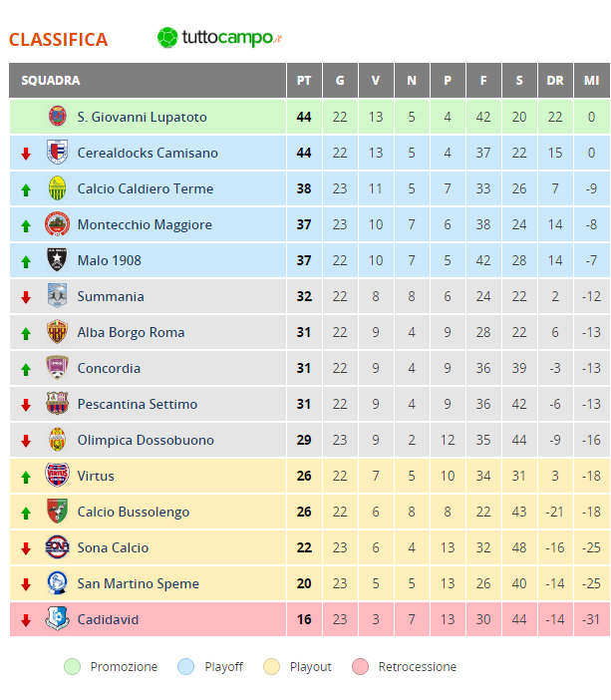Click the Cadidavid team crest

coord(57,619)
